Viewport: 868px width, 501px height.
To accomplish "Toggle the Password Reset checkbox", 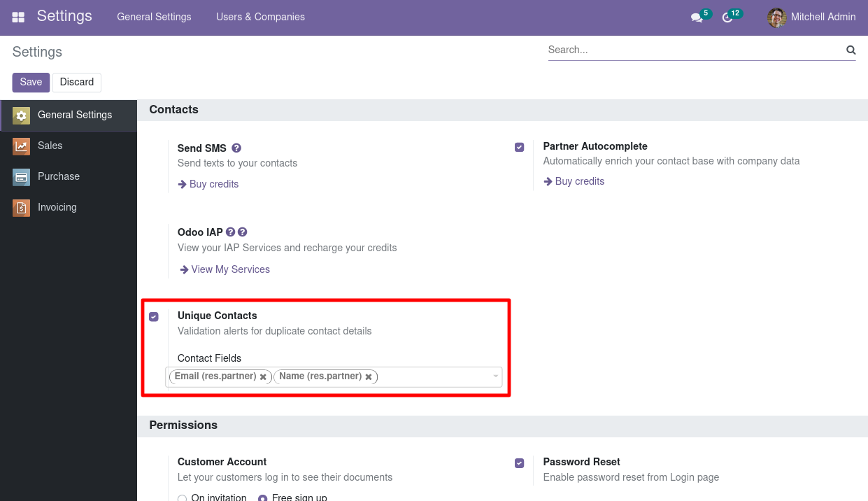I will [x=519, y=463].
